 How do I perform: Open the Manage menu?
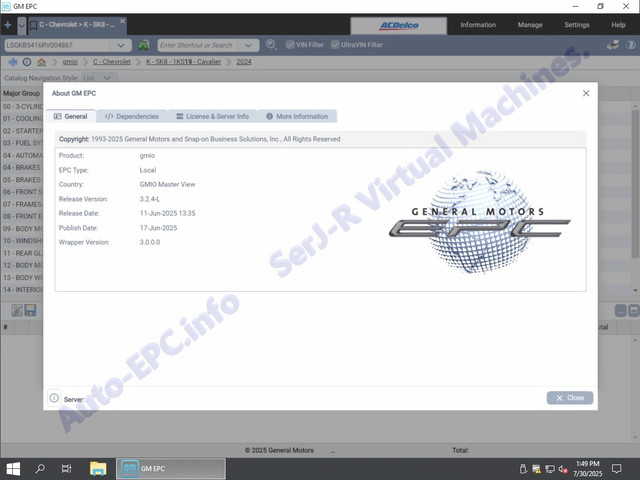(530, 25)
